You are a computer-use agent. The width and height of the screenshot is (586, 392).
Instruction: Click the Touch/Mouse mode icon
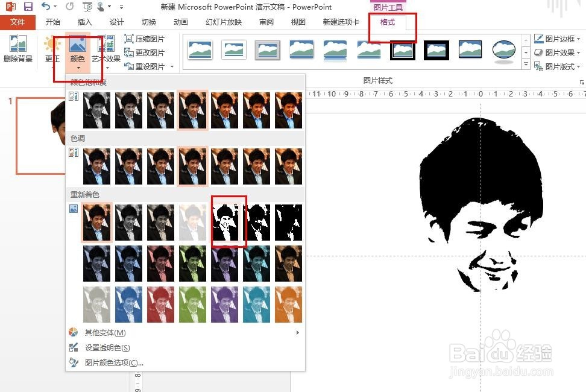tap(101, 7)
